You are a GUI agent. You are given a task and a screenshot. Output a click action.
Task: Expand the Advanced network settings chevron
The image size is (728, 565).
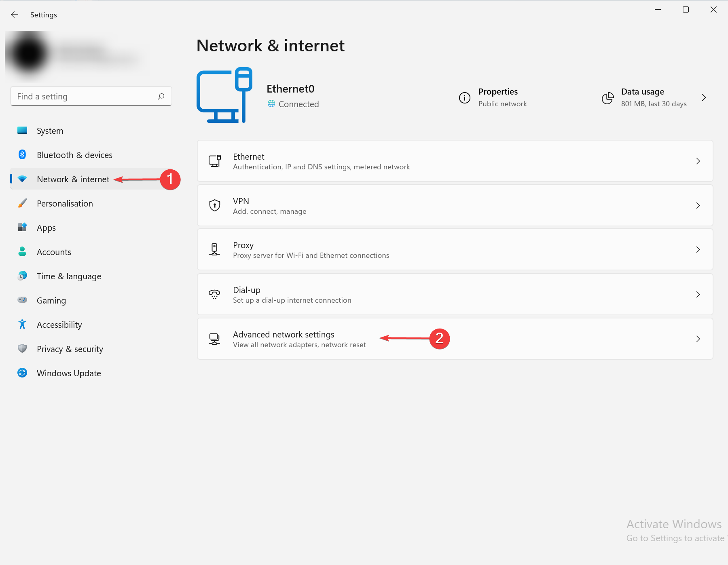point(698,339)
